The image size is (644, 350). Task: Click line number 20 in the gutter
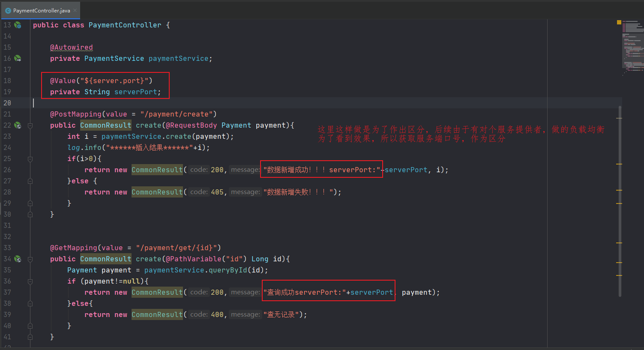point(7,103)
